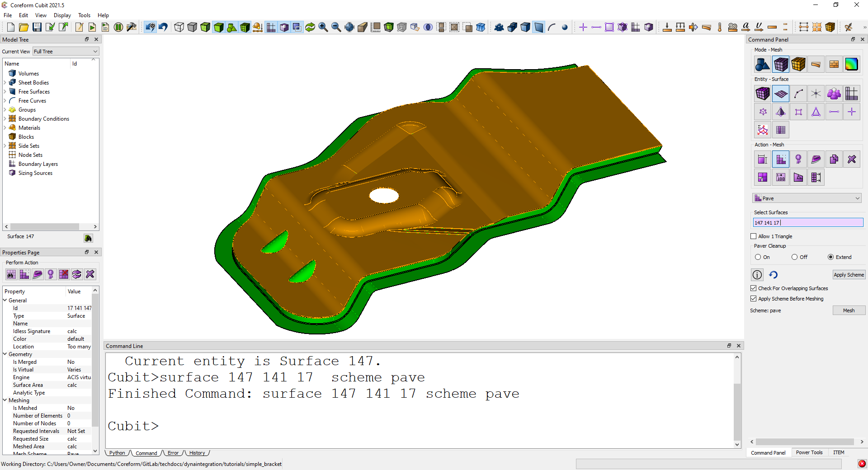
Task: Click the Select Surfaces input field
Action: (808, 223)
